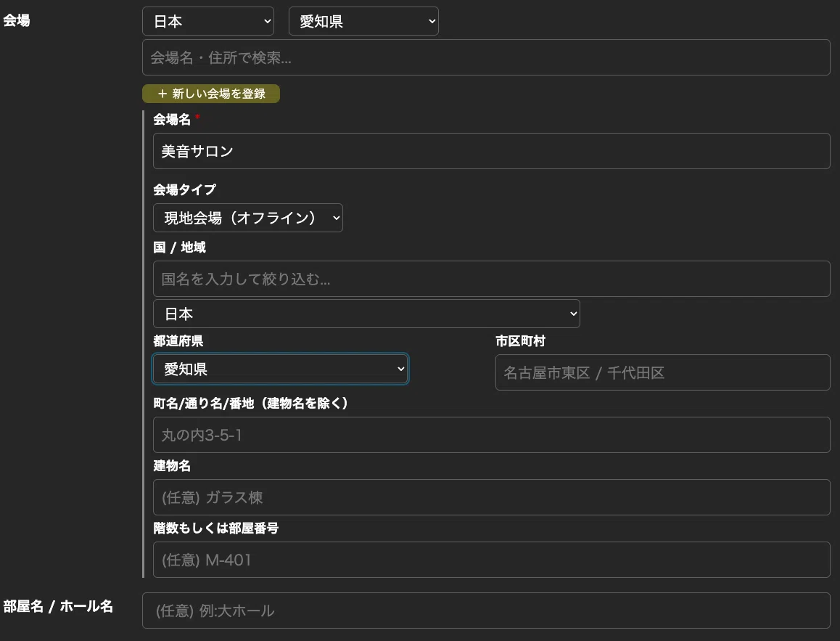The image size is (840, 641).
Task: Click the 建物名 label
Action: click(172, 466)
